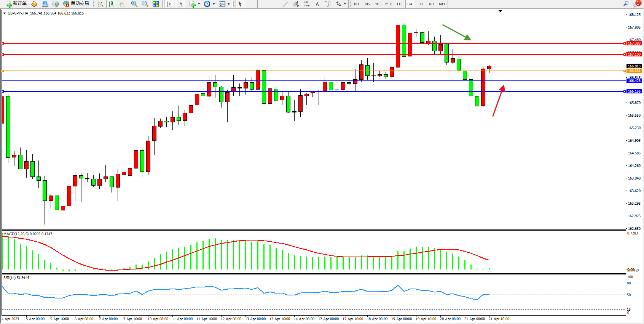The width and height of the screenshot is (644, 324).
Task: Click the zoom in magnifier icon
Action: click(x=134, y=4)
